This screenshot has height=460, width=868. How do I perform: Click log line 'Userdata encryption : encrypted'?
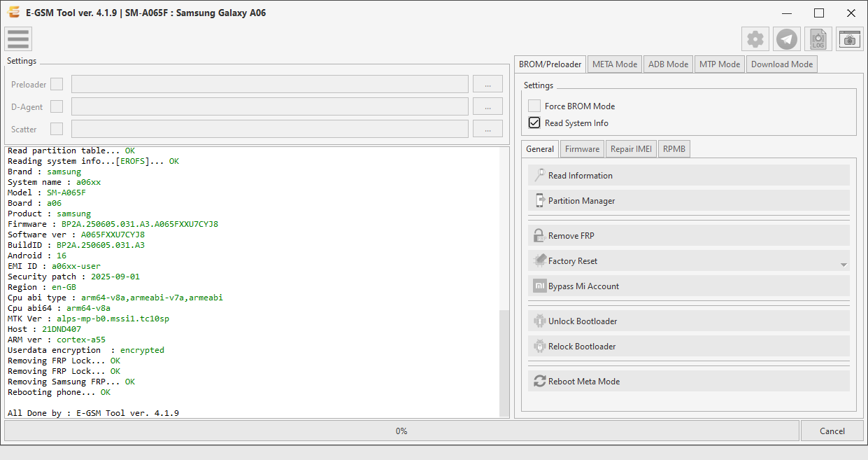pyautogui.click(x=86, y=350)
